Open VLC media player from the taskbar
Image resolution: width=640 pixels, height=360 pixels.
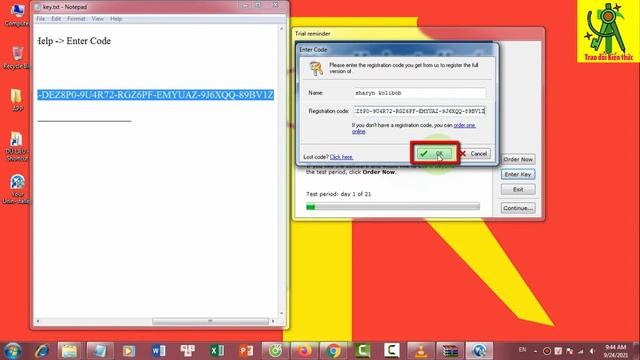point(421,351)
